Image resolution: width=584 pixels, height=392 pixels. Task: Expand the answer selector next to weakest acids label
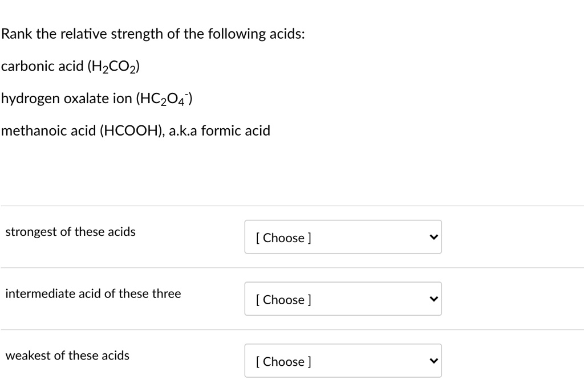point(342,360)
